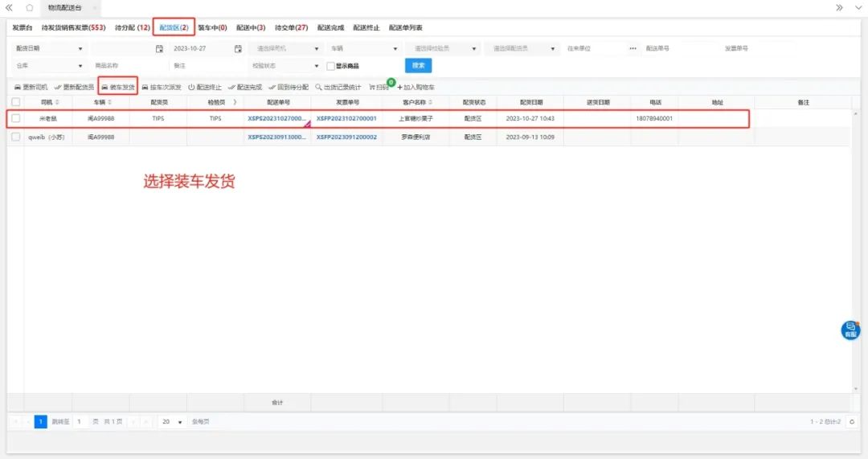Open the 校验状态 dropdown

317,66
